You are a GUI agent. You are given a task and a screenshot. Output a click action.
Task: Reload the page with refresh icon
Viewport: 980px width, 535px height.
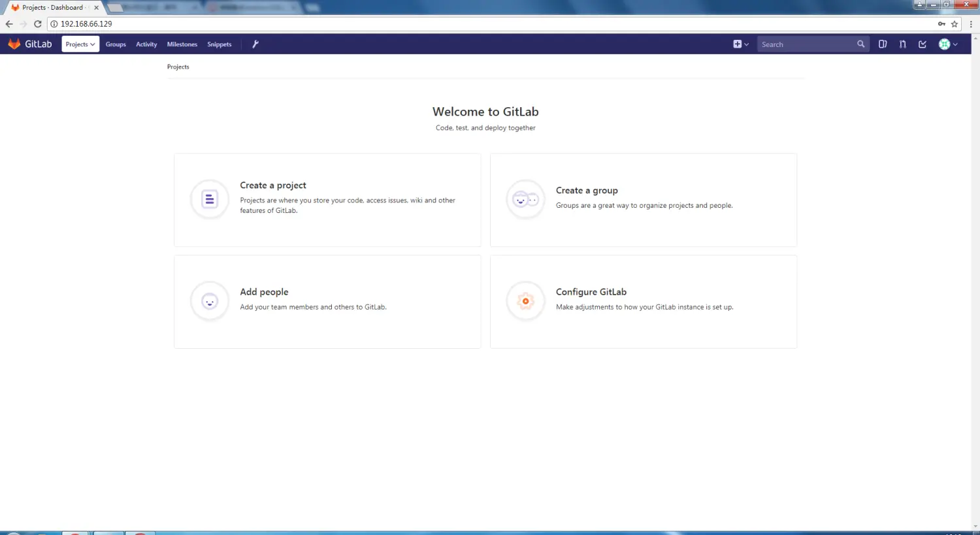pyautogui.click(x=38, y=24)
